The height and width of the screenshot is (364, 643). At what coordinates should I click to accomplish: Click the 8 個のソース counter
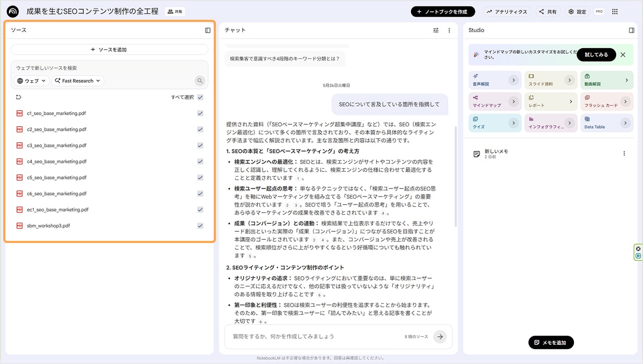point(416,337)
